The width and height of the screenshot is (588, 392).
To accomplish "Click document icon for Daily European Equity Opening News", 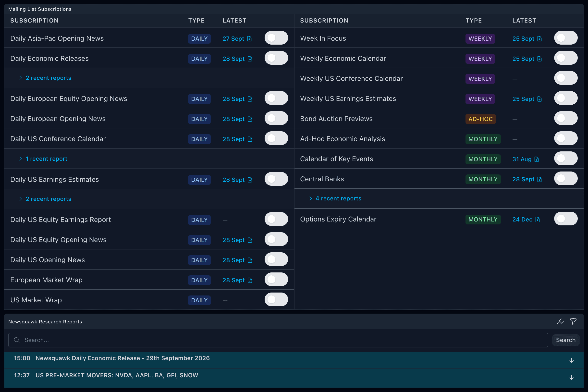I will click(250, 99).
